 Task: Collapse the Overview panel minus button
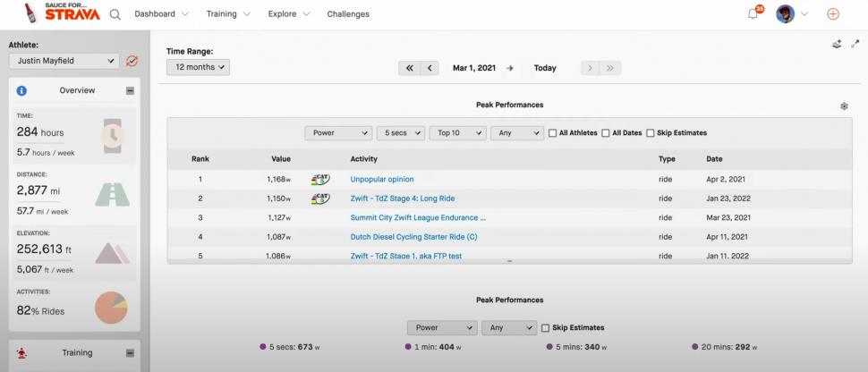pos(130,91)
